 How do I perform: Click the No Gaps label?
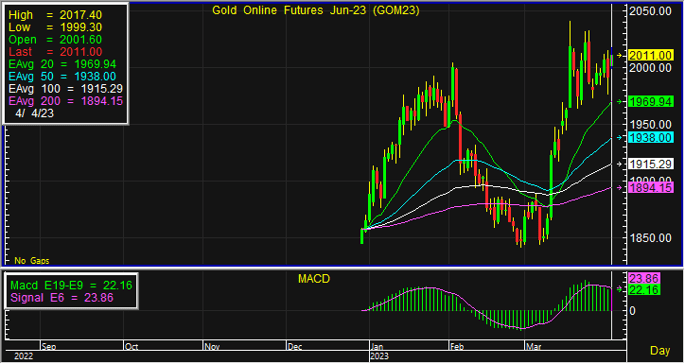point(31,261)
